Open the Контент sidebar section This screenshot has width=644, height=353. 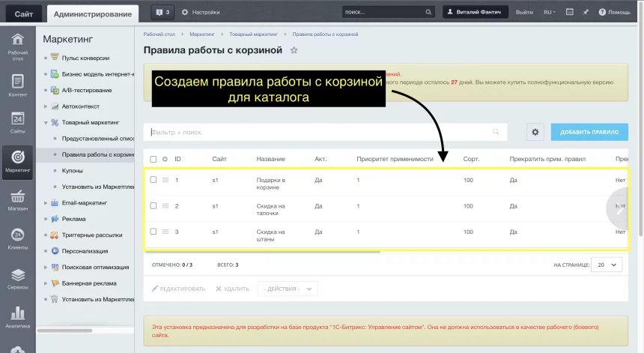17,85
